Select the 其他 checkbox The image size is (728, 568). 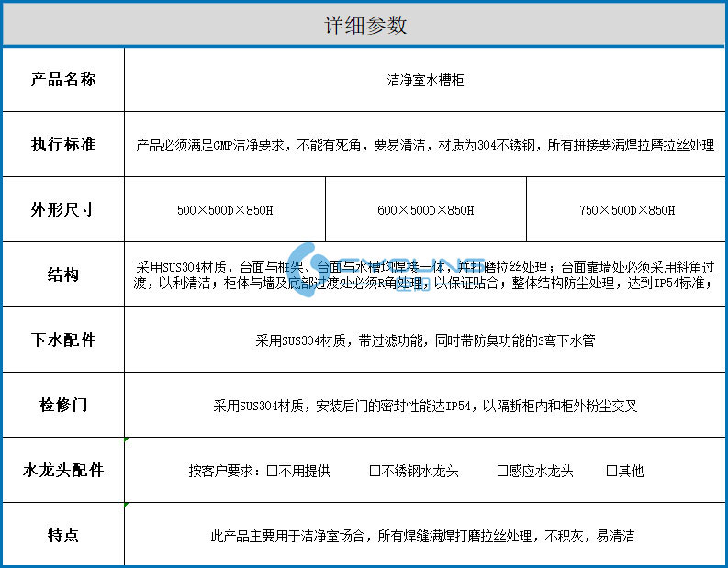point(611,472)
